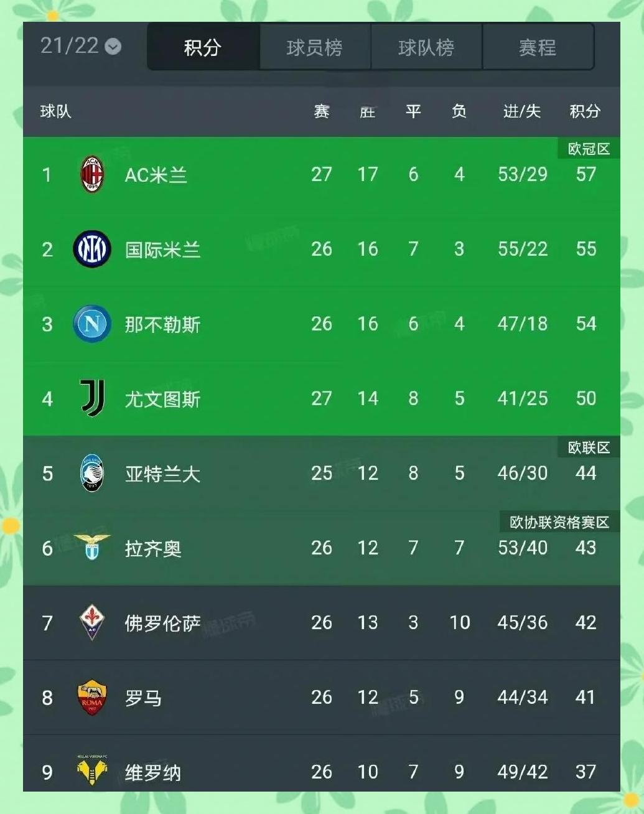Screen dimensions: 644x814
Task: Click the Napoli club badge
Action: tap(92, 324)
